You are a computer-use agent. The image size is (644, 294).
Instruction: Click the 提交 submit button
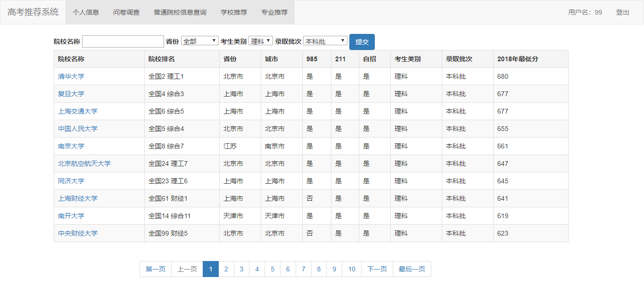tap(362, 41)
